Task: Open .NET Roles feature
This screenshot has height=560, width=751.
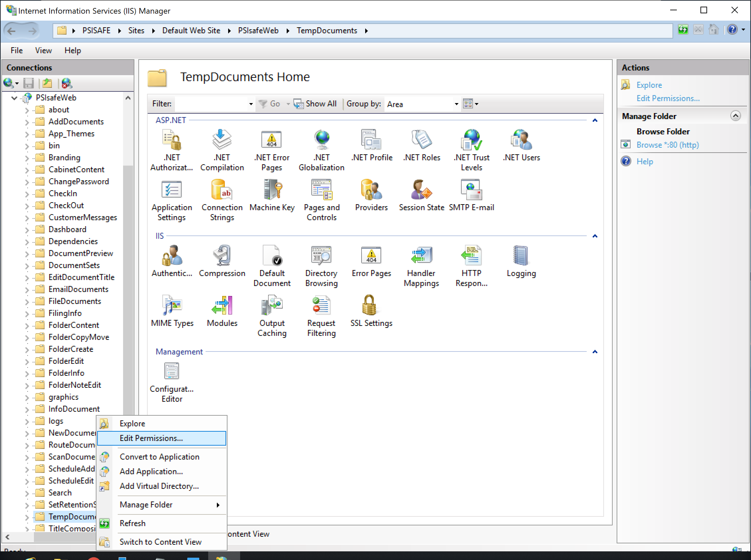Action: click(x=421, y=145)
